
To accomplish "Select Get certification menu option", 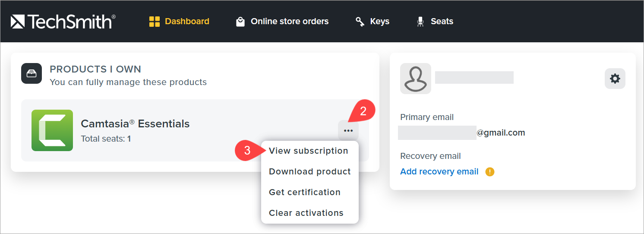I will point(304,192).
